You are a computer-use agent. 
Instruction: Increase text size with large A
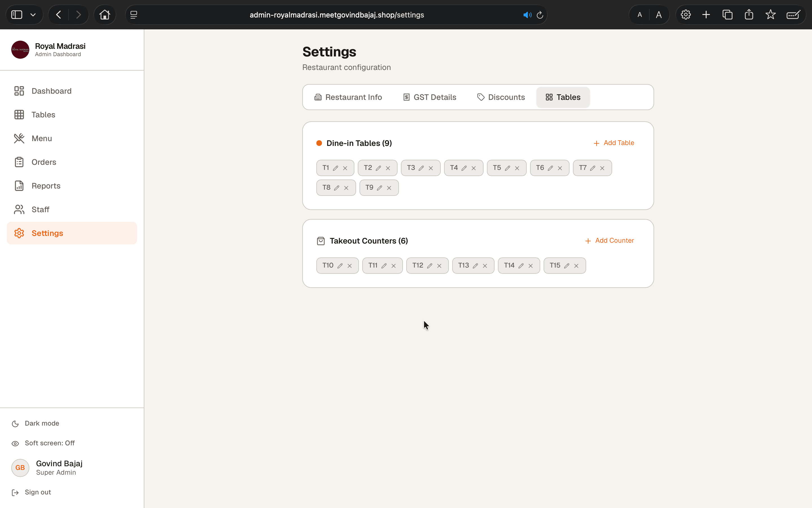(x=659, y=15)
